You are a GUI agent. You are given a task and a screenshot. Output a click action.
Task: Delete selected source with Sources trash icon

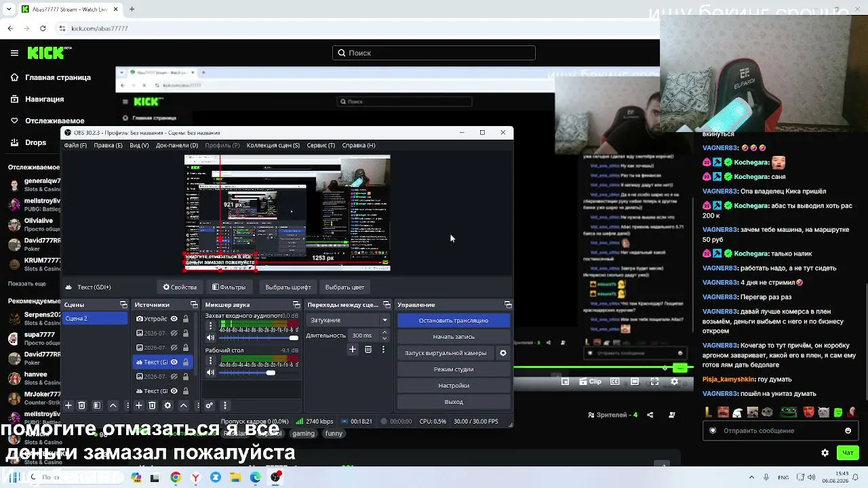pos(152,405)
